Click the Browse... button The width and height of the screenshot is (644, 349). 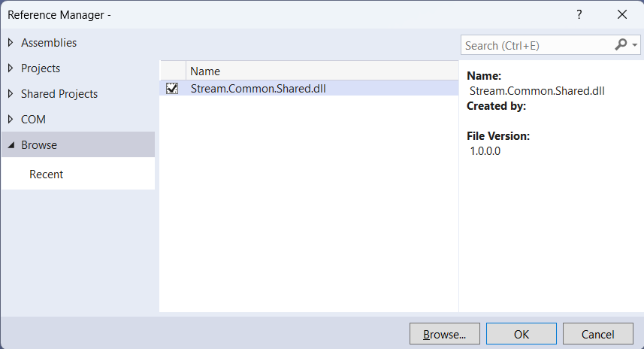(x=445, y=334)
